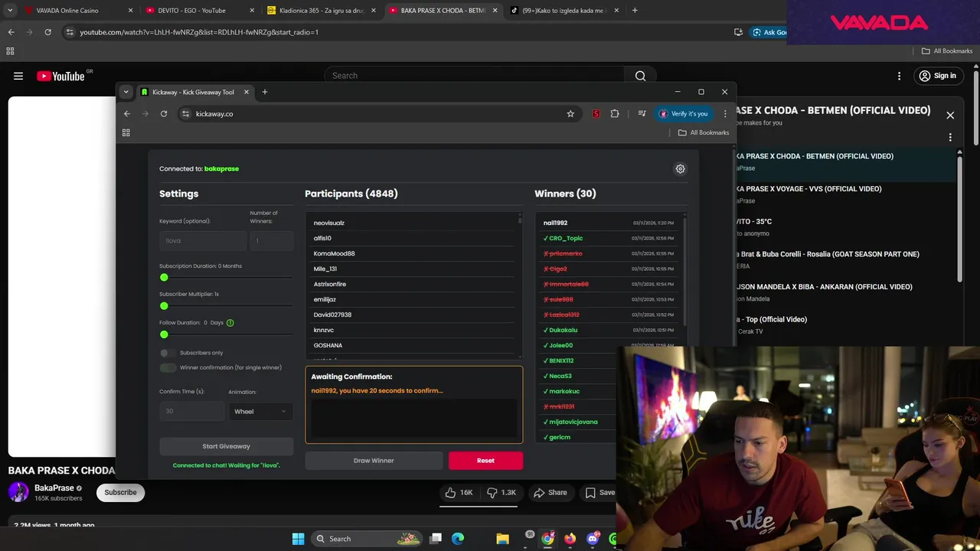Open Extensions puzzle icon in Kickaway window
The image size is (980, 551).
point(614,113)
